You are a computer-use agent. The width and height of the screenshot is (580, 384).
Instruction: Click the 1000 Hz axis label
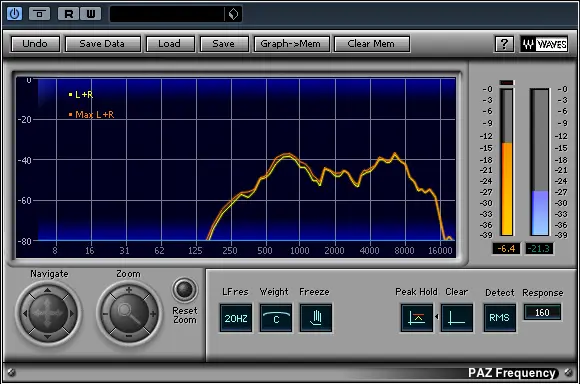300,251
